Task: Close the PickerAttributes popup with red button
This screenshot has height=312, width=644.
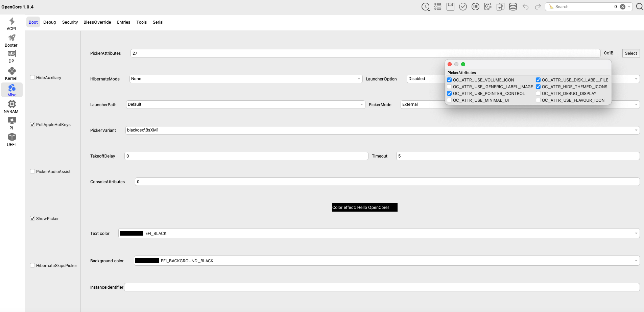Action: click(450, 64)
